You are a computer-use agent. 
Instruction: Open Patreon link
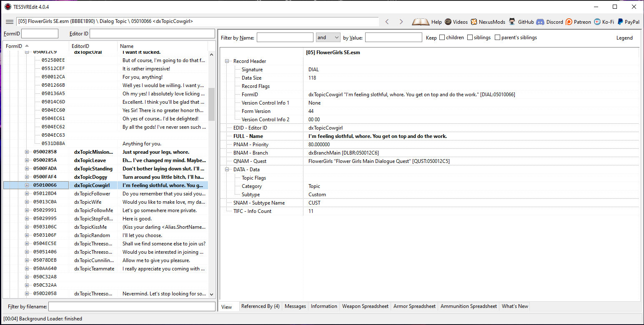(579, 22)
